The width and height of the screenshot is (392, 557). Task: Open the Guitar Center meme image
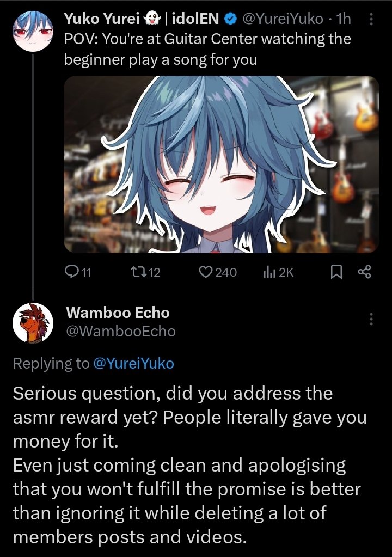tap(222, 164)
